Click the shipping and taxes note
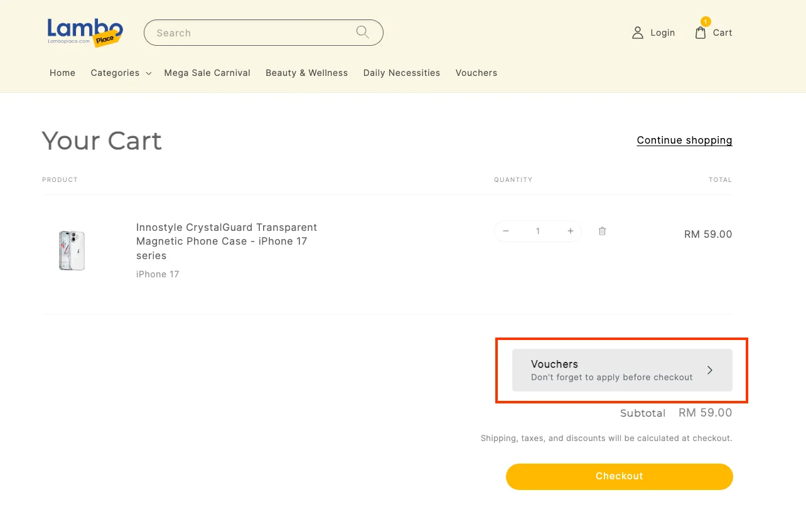The height and width of the screenshot is (532, 806). point(606,438)
